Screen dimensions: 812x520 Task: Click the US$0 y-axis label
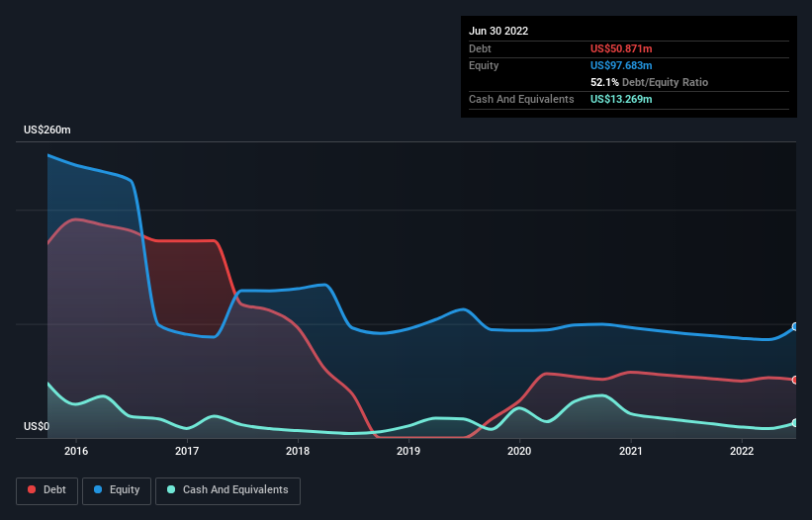click(37, 426)
